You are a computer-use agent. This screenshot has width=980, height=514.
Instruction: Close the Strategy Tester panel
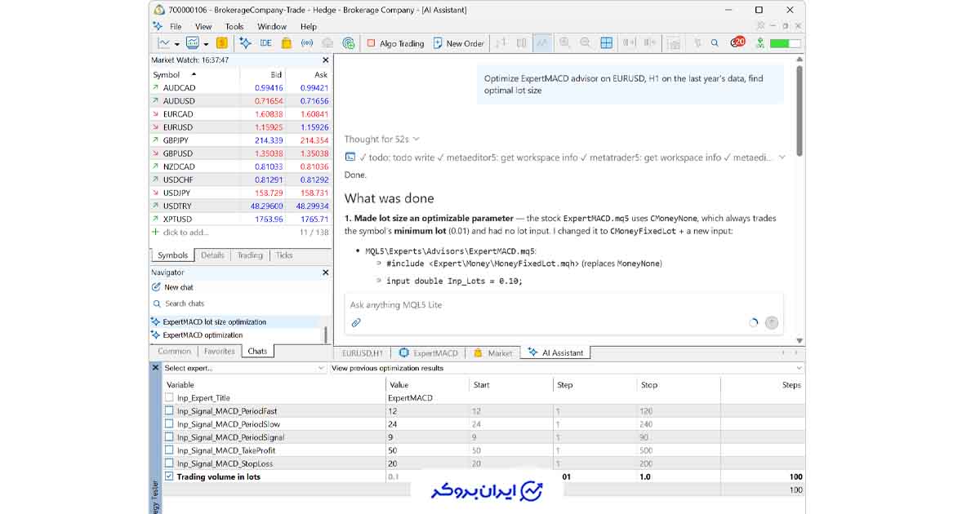[156, 368]
